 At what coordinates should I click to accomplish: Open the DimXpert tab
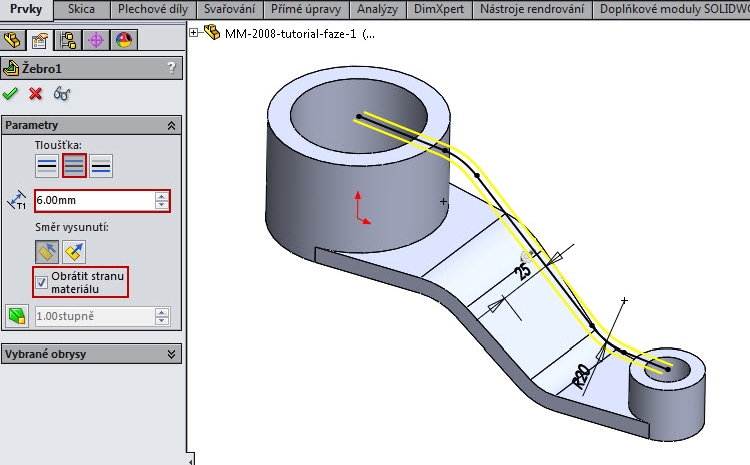click(x=439, y=9)
